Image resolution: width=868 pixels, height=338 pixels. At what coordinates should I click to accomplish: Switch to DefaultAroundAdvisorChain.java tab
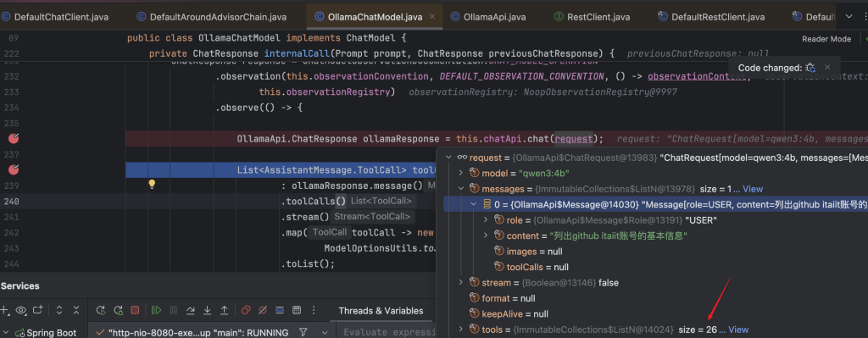coord(211,17)
